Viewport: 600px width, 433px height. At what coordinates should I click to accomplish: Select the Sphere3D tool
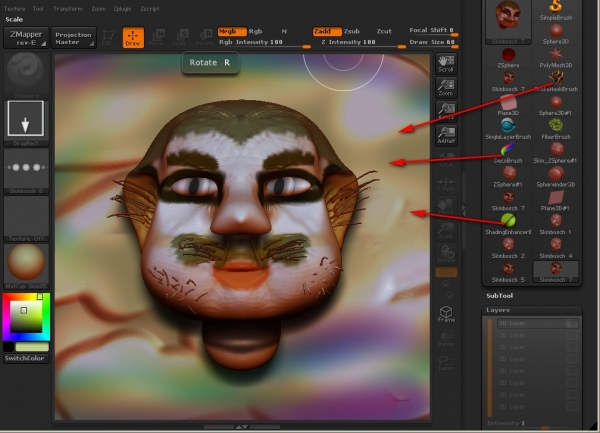click(556, 34)
